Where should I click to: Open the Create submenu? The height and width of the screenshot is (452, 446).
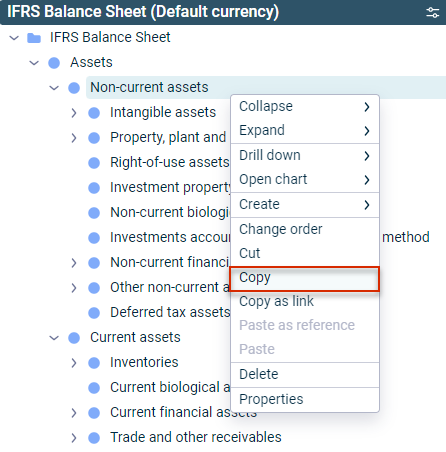(305, 204)
